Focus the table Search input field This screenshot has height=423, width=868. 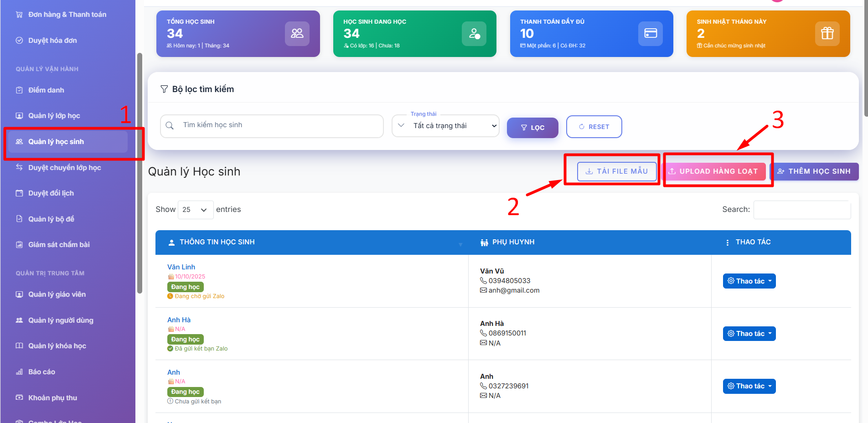801,210
